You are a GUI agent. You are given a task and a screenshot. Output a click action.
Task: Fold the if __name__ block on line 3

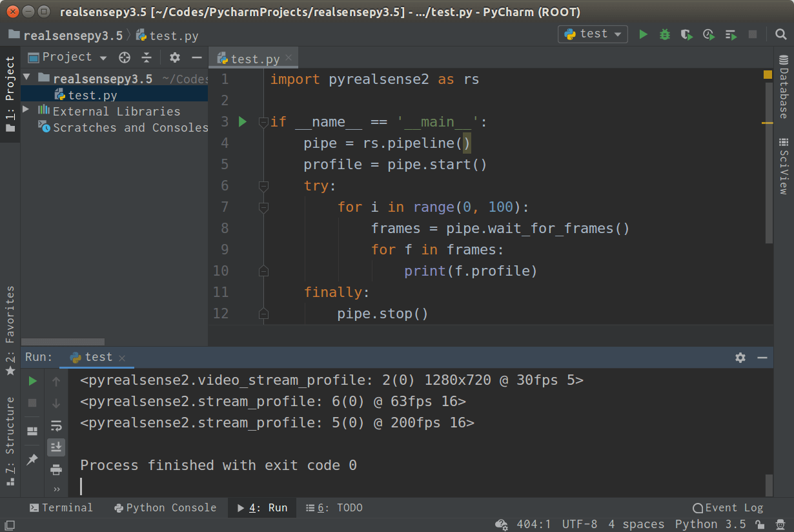click(263, 121)
